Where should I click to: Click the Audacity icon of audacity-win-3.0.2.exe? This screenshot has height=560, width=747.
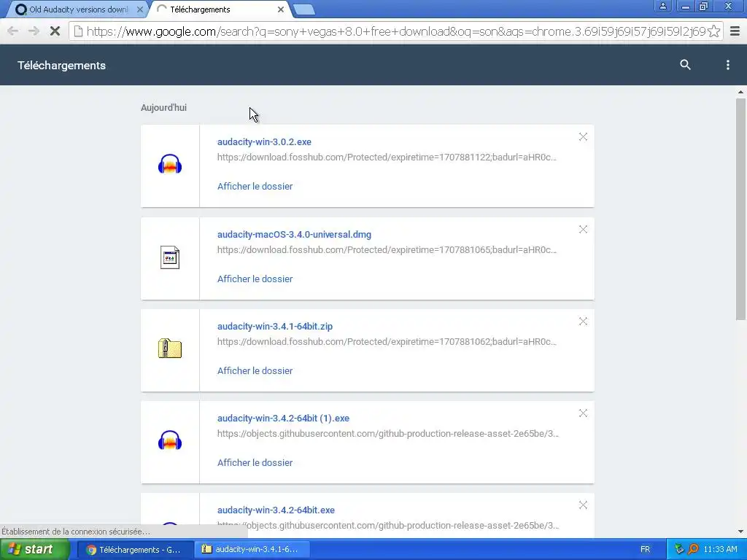pyautogui.click(x=170, y=164)
